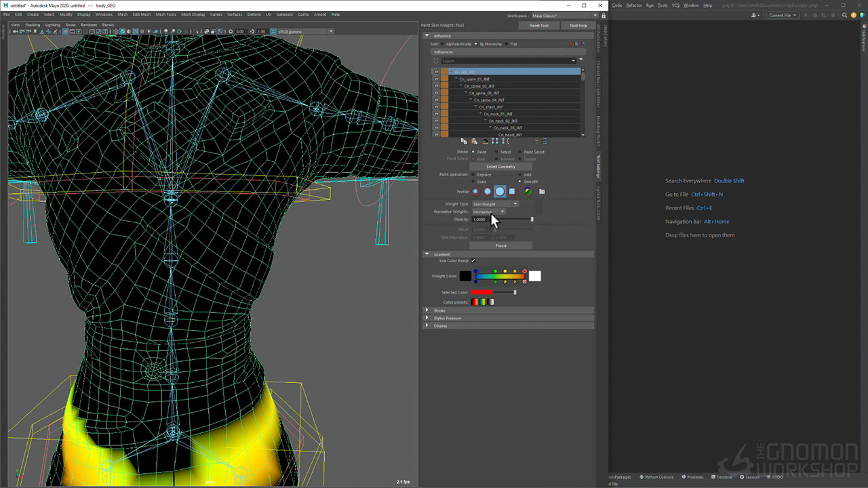Click the Opacity slider handle
Screen dimensions: 868x488
pos(532,220)
